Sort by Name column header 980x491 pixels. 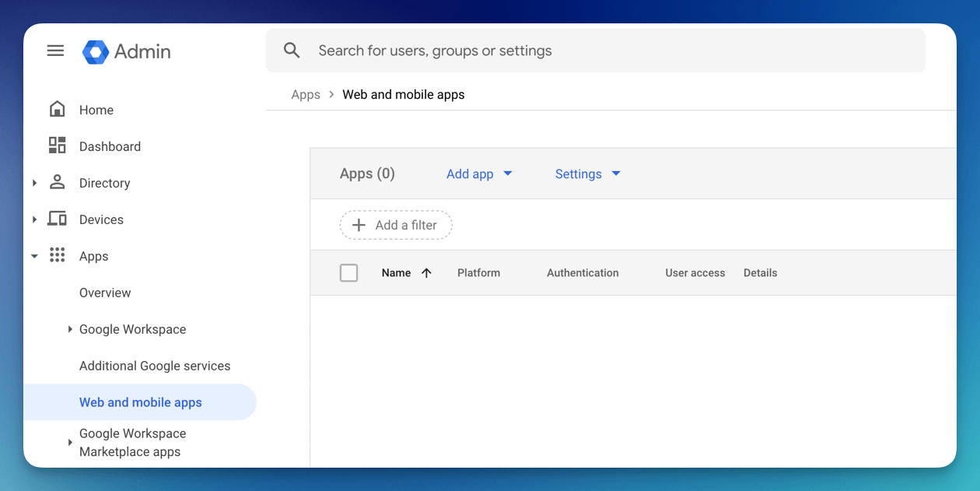coord(396,273)
